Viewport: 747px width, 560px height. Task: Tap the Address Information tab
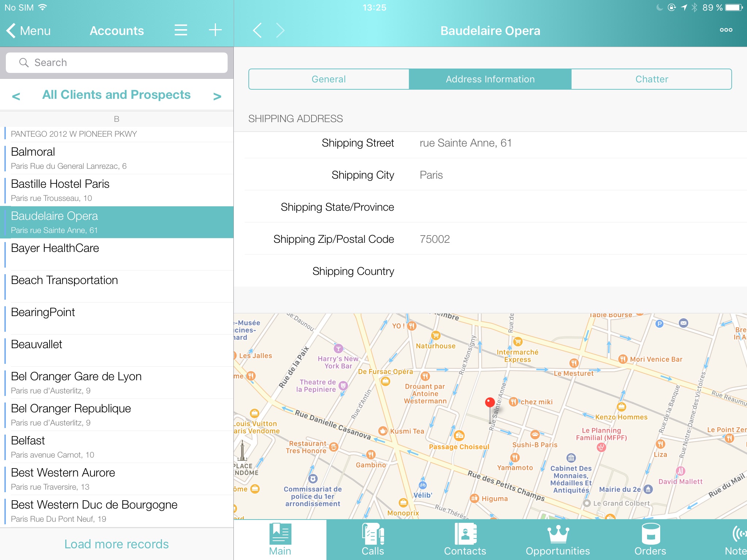tap(490, 78)
